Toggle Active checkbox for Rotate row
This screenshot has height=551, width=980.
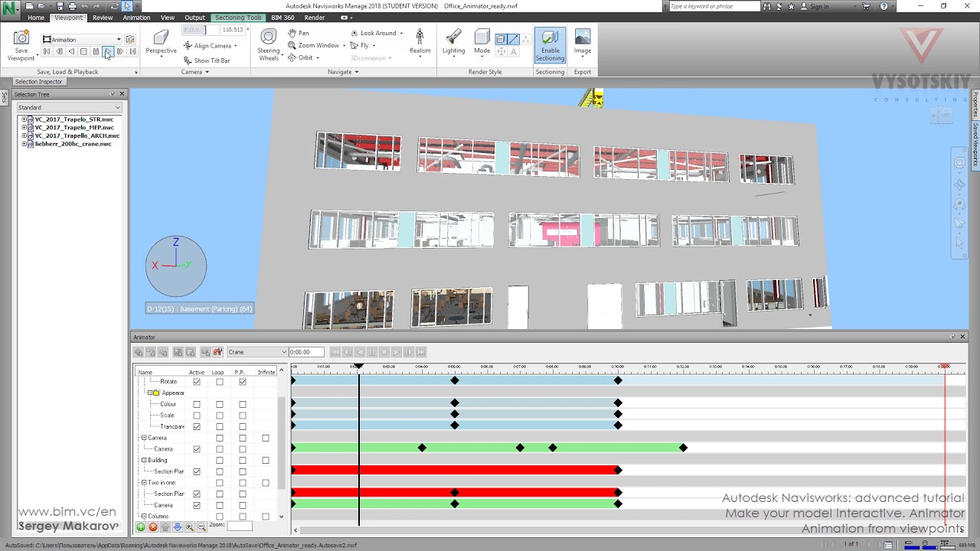197,382
